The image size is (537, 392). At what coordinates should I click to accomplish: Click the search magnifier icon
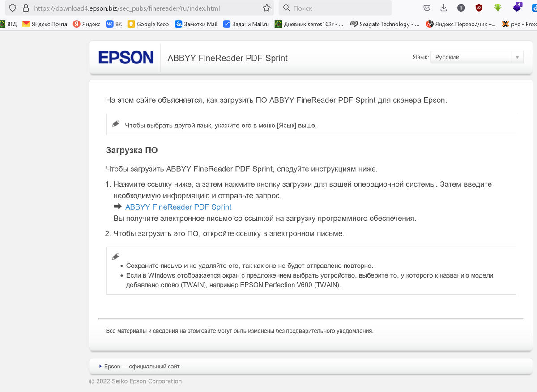[286, 8]
